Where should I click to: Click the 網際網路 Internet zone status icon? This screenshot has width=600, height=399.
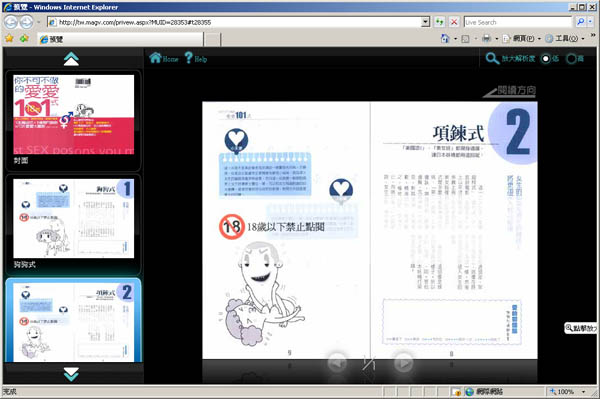tap(470, 392)
